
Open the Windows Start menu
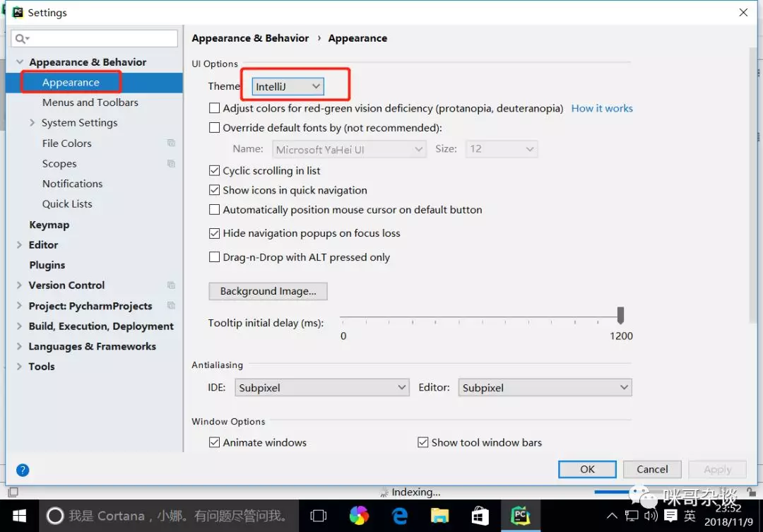[19, 516]
